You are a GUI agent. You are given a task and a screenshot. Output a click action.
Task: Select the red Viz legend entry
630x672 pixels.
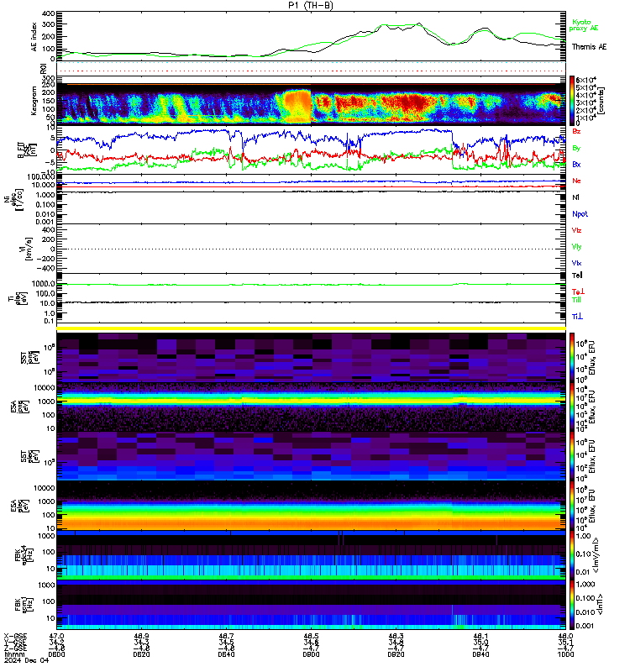point(576,230)
